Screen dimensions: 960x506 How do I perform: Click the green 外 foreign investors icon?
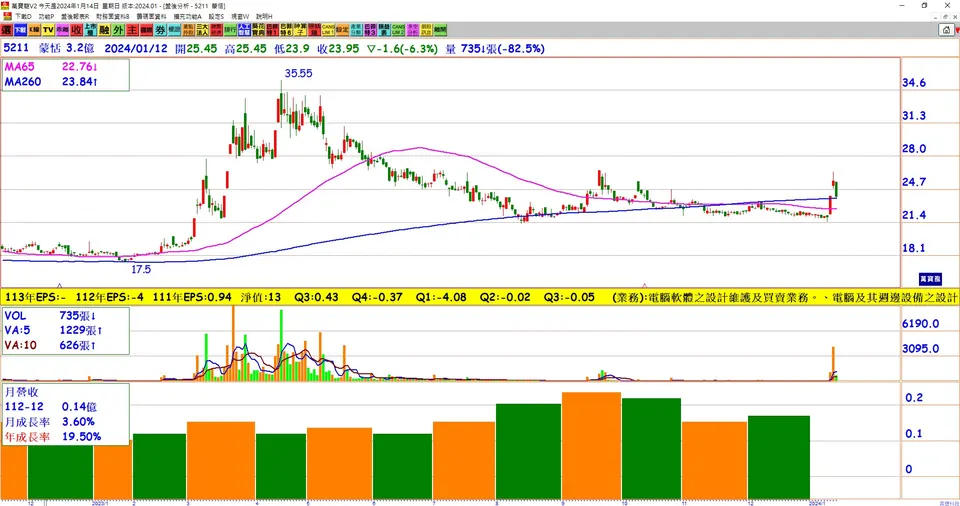point(118,29)
